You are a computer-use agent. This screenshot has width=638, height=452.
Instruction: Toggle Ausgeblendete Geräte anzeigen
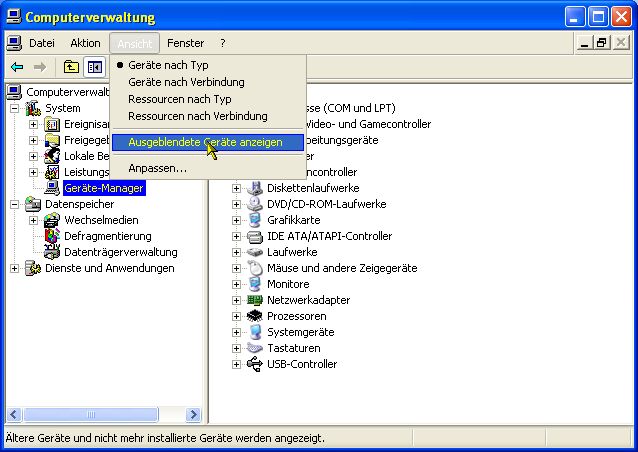(208, 142)
